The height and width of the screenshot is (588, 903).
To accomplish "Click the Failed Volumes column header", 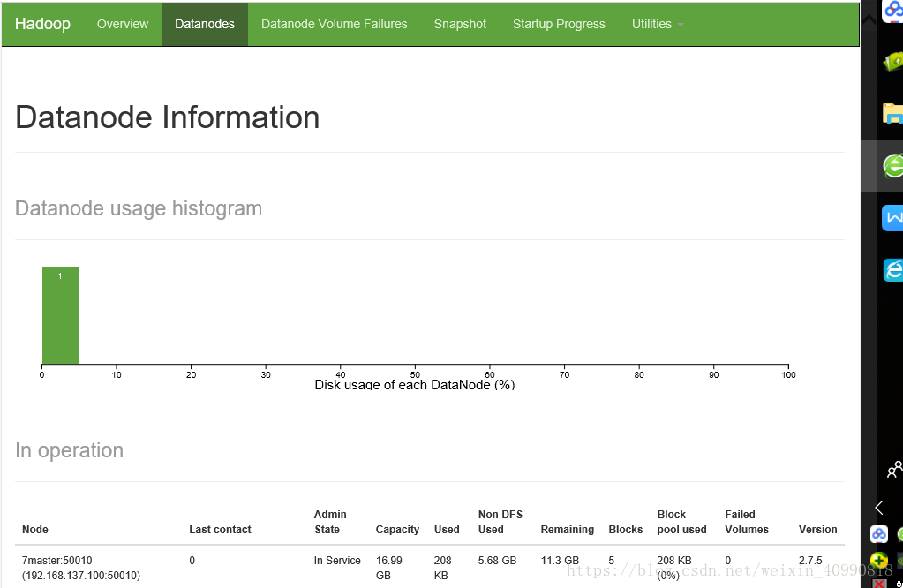I will [747, 522].
